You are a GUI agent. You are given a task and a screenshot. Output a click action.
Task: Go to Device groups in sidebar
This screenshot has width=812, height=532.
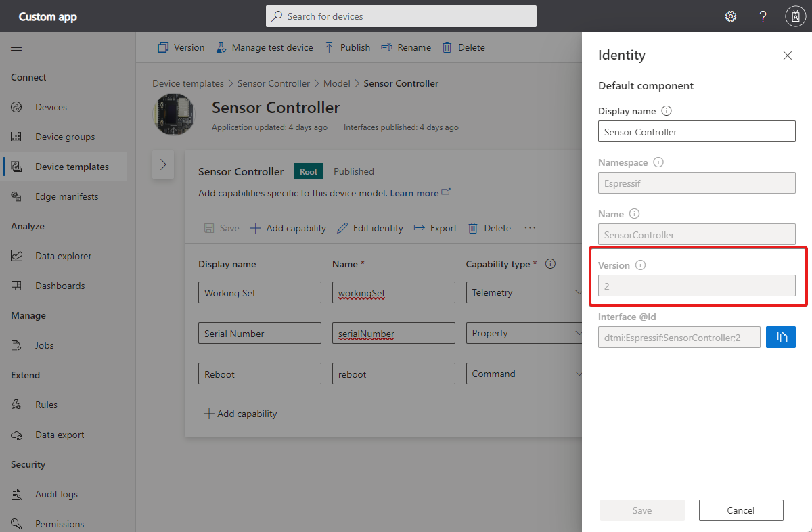(65, 137)
